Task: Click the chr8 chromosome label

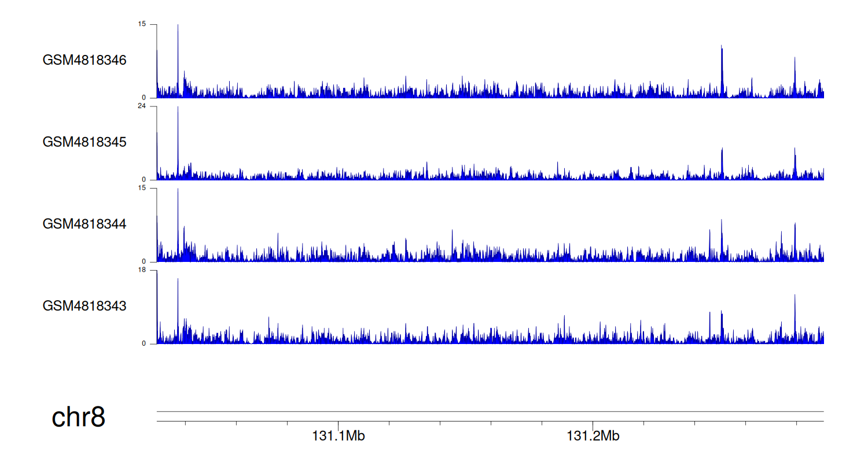Action: pos(78,417)
